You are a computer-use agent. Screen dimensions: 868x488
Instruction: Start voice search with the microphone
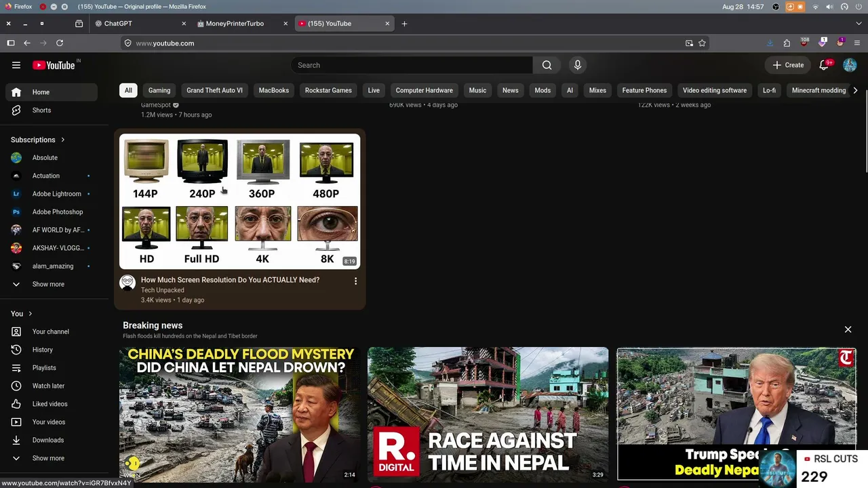tap(578, 65)
